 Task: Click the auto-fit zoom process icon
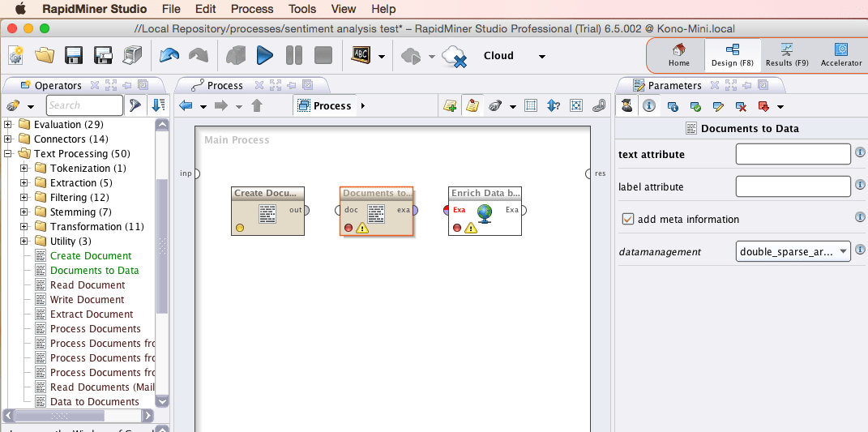point(576,105)
